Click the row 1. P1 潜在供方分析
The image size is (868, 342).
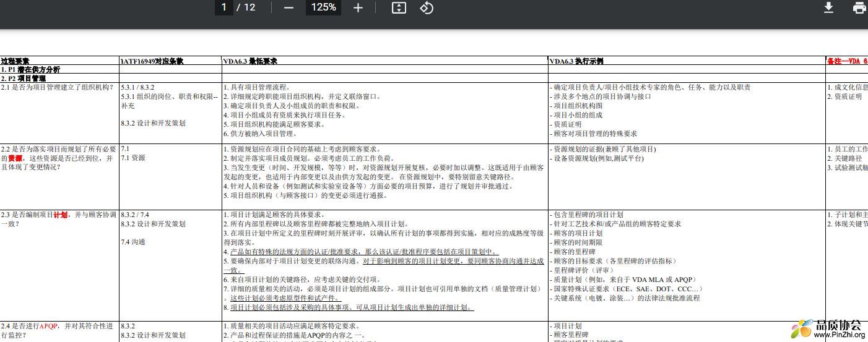pyautogui.click(x=30, y=70)
